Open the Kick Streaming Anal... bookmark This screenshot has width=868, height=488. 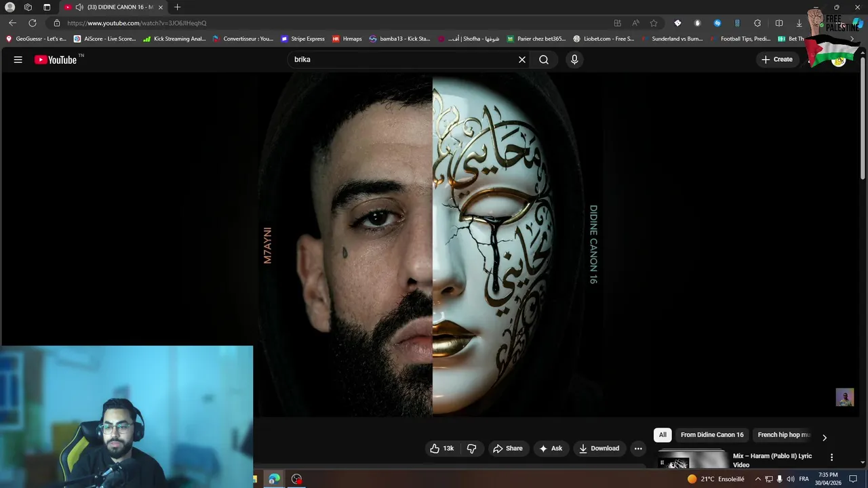(174, 39)
